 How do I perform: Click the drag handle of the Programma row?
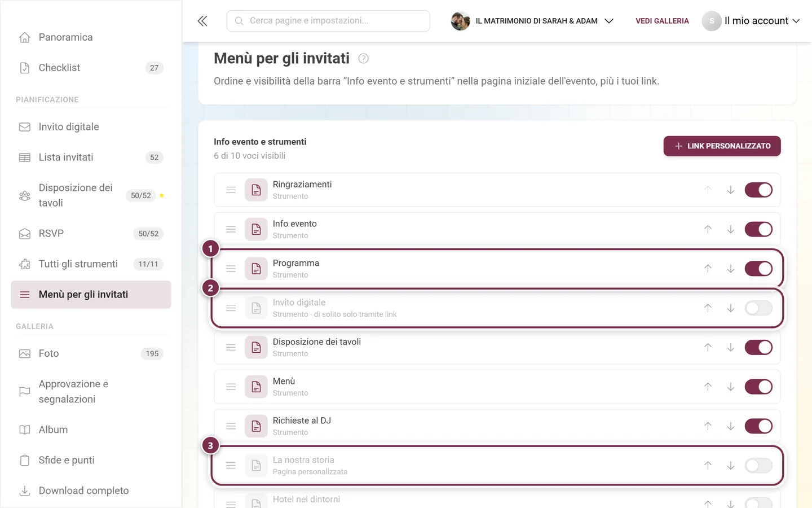point(231,269)
